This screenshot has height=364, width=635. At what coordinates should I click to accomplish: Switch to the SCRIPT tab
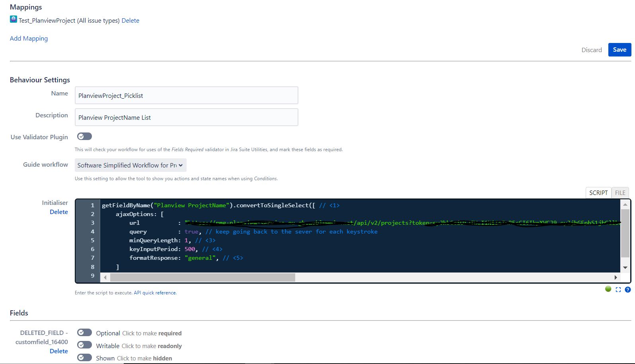point(598,193)
